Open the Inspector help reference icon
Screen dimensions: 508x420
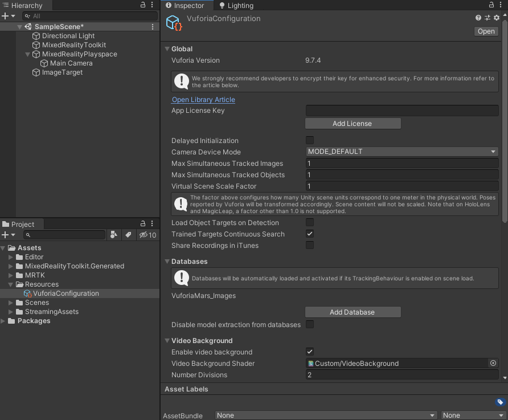coord(478,18)
